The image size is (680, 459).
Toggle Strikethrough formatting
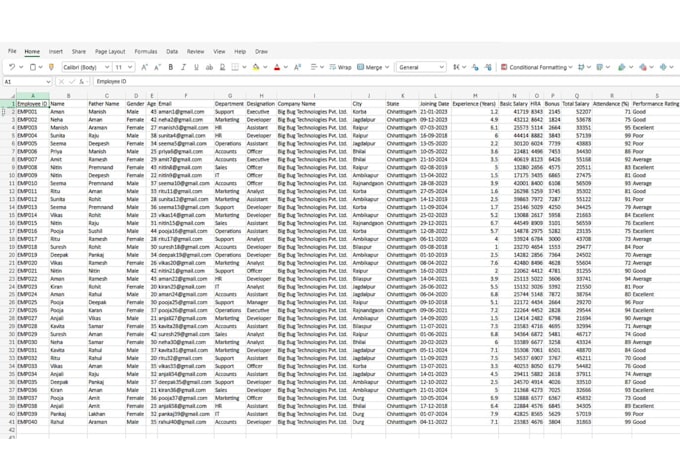(209, 67)
